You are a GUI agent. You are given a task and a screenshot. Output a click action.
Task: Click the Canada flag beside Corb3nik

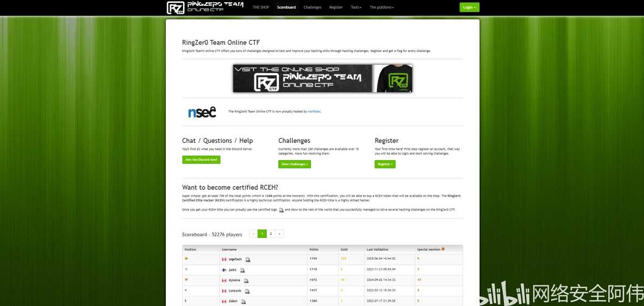[224, 291]
